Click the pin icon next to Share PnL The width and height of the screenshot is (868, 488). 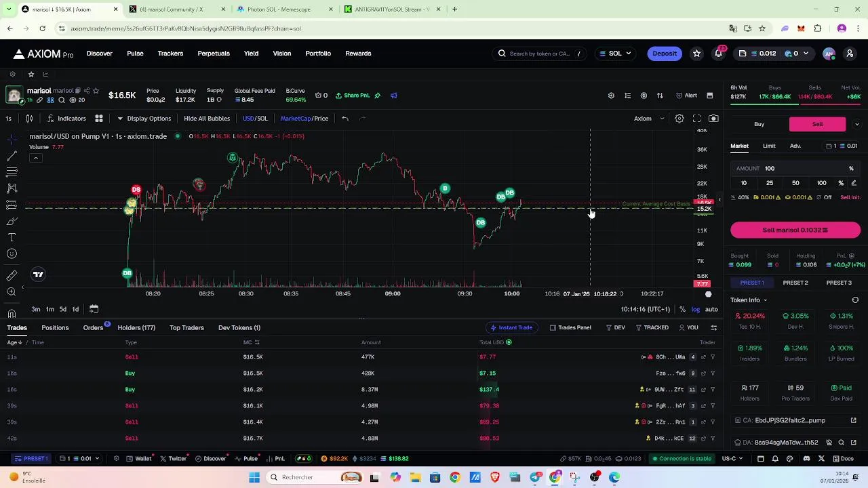[x=378, y=96]
